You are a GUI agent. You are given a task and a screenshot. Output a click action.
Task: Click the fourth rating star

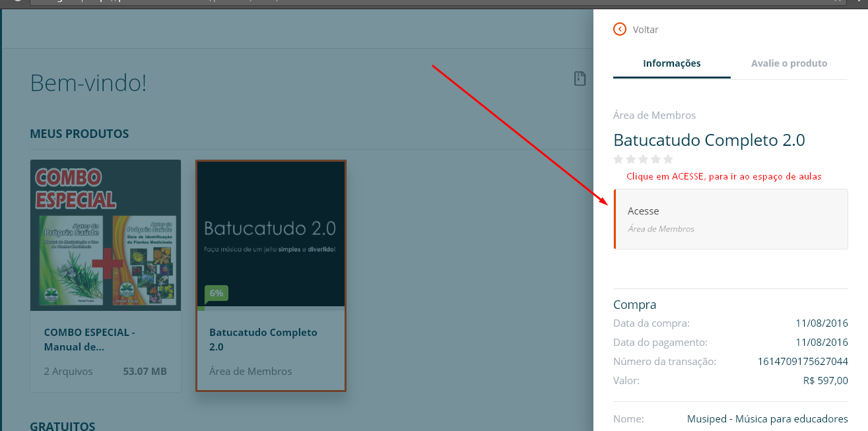point(655,159)
